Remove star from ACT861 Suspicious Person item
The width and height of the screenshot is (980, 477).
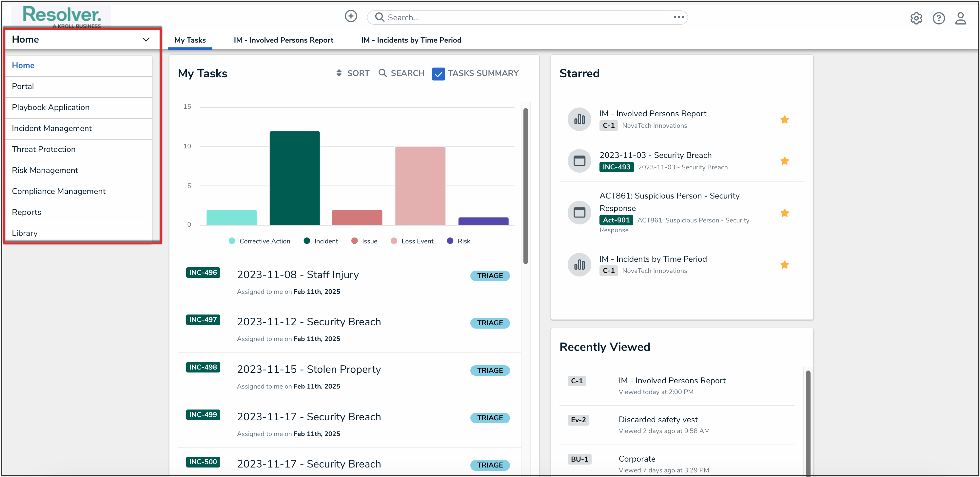coord(784,213)
